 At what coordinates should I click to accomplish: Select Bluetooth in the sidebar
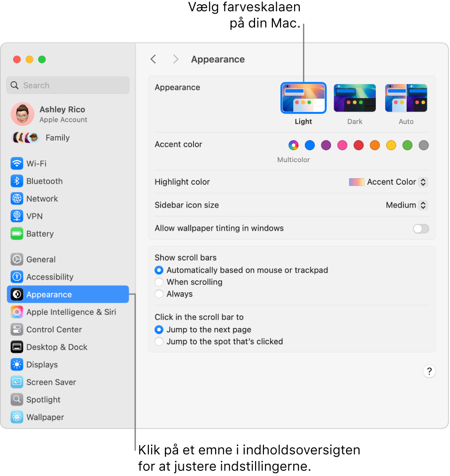44,181
